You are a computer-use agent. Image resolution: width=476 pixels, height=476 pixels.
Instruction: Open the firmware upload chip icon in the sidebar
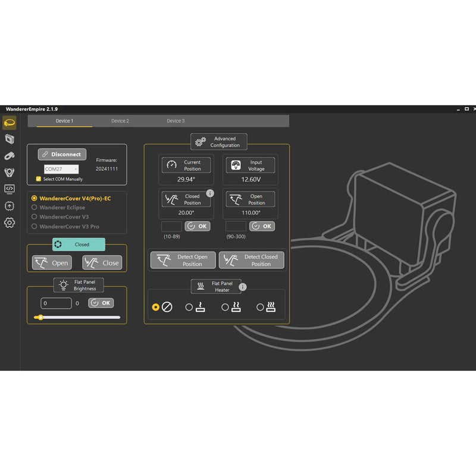click(x=10, y=206)
